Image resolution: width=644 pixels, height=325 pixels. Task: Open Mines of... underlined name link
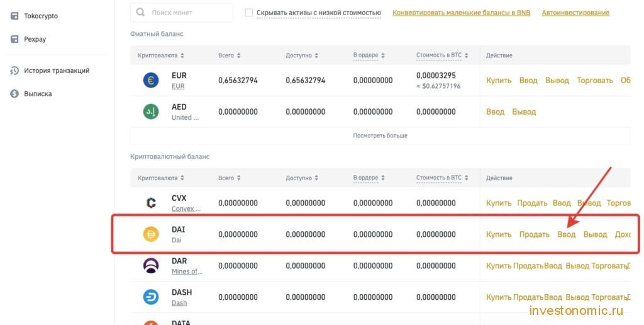187,271
